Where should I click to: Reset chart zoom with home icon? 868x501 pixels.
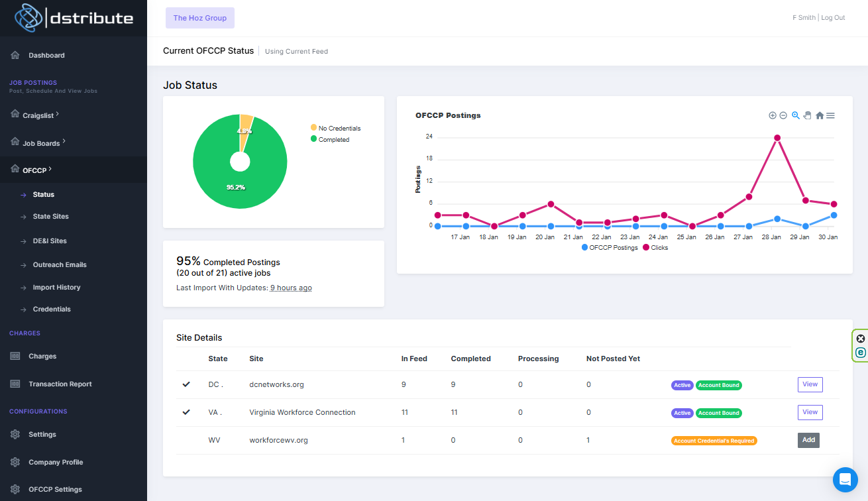(x=820, y=115)
